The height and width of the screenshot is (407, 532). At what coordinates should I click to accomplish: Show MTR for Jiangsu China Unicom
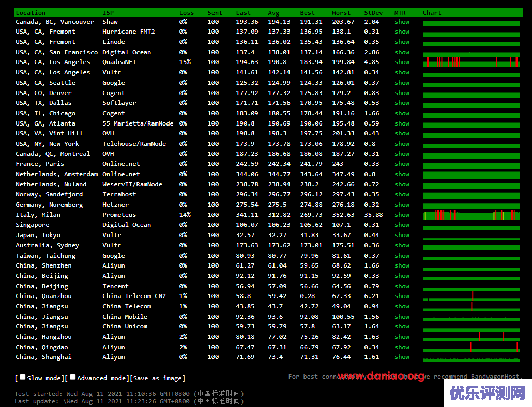(x=402, y=326)
